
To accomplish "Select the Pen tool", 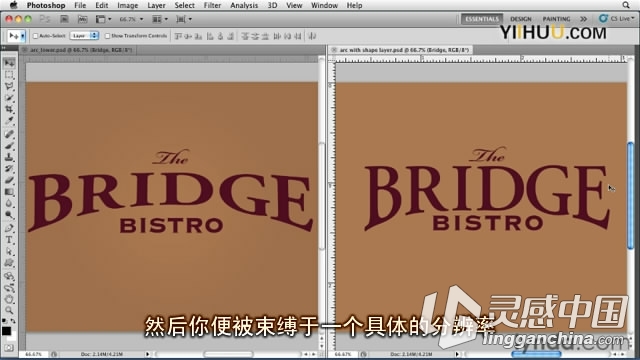I will (9, 228).
